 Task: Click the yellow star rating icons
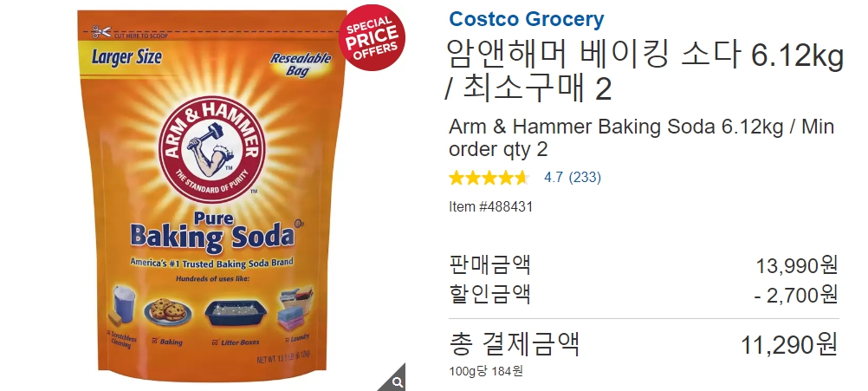point(489,177)
